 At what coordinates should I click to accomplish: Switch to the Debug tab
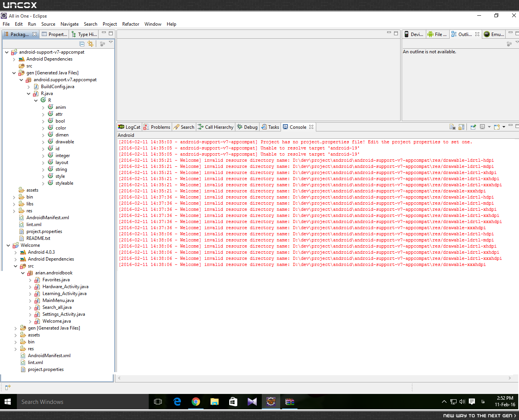click(247, 127)
